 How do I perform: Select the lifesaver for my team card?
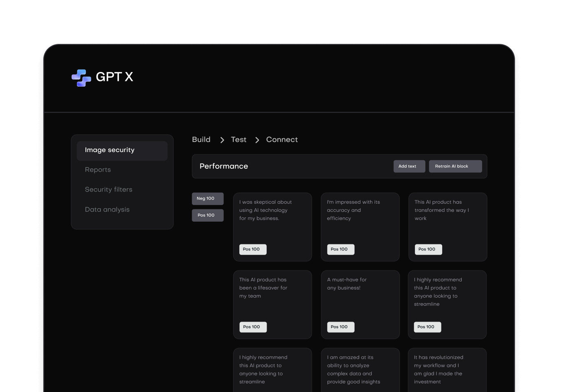[272, 305]
